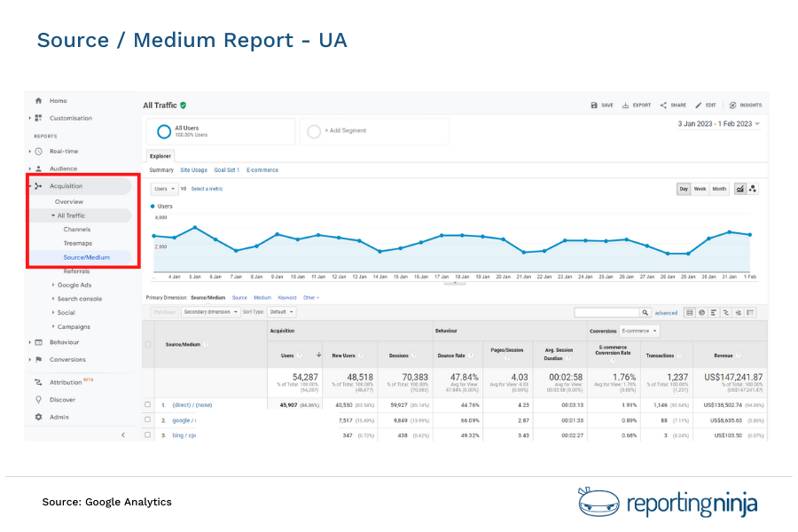The width and height of the screenshot is (798, 532).
Task: Select the Month granularity toggle
Action: [719, 189]
